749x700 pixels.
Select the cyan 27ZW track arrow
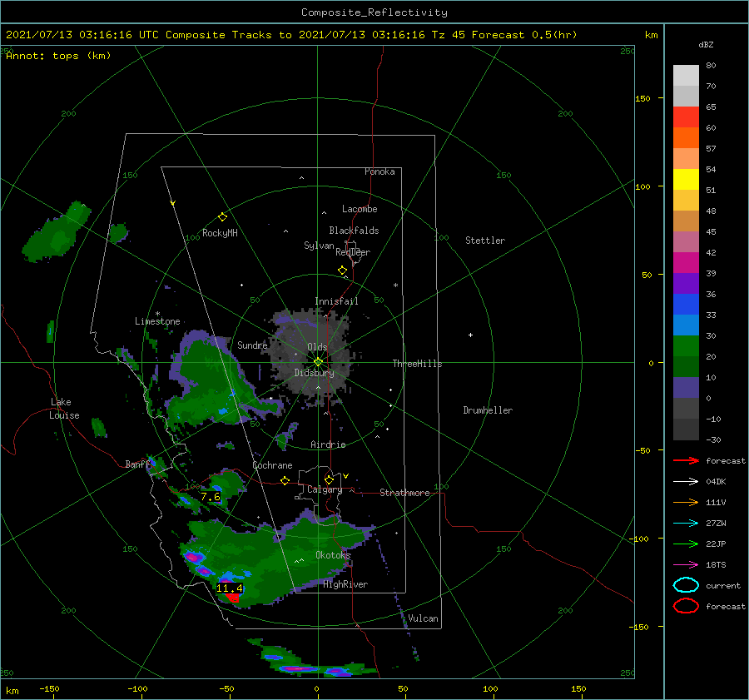coord(686,524)
